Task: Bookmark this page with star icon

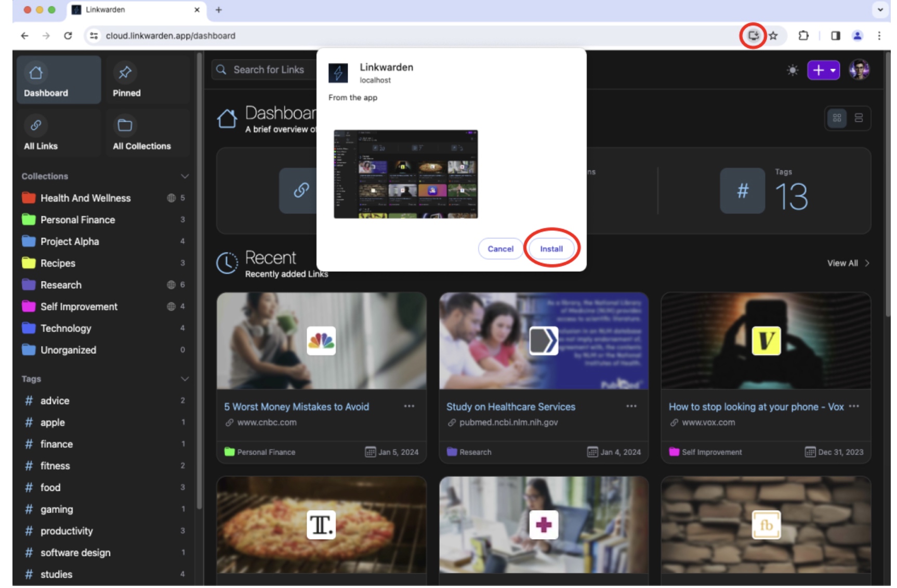Action: [x=773, y=35]
